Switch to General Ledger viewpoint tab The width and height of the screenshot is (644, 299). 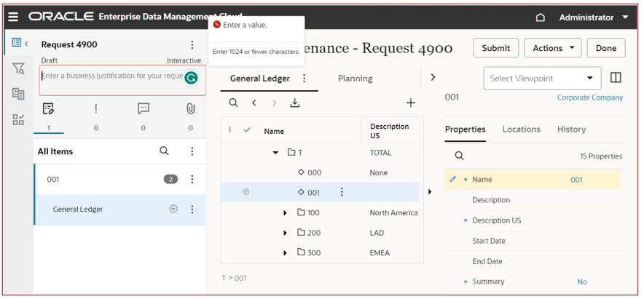pos(259,79)
